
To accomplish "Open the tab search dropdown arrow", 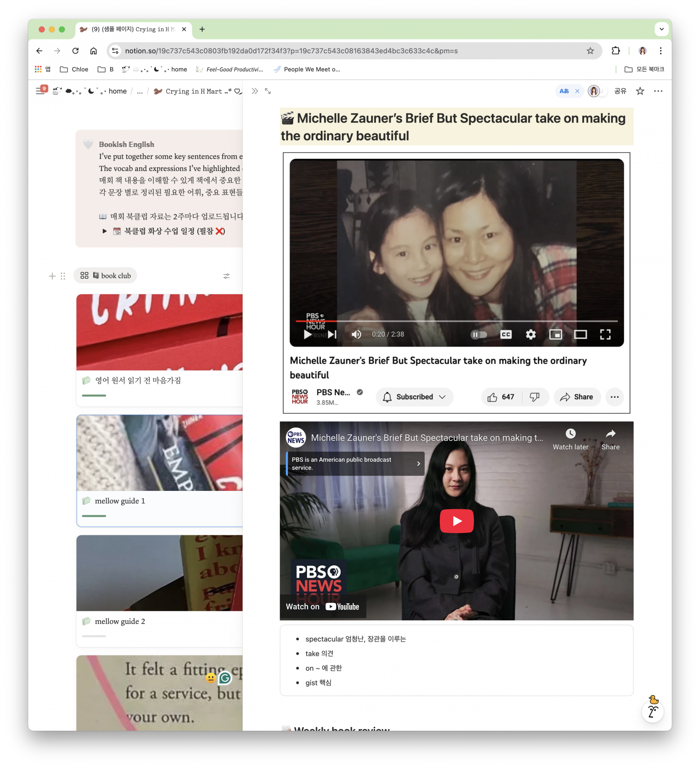I will (x=661, y=29).
